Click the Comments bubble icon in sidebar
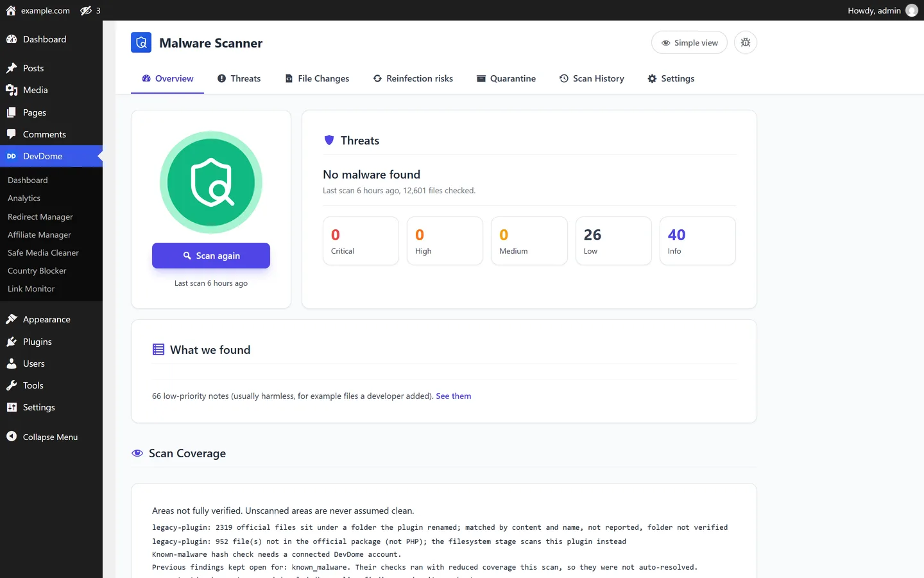Screen dimensions: 924x578 [12, 134]
